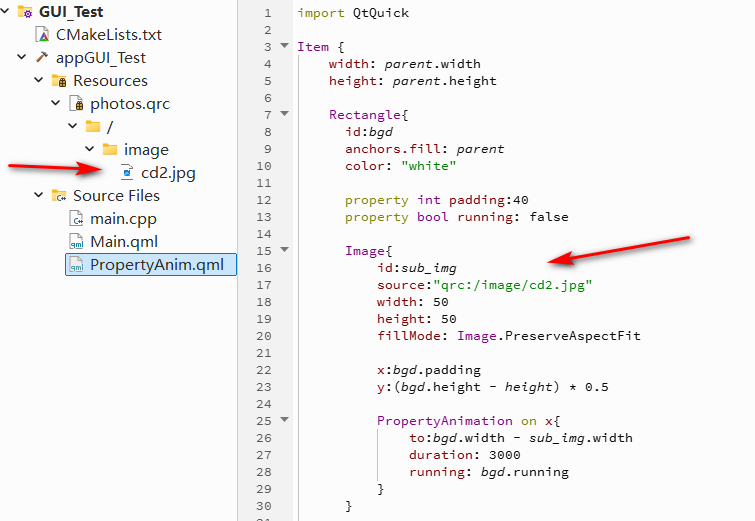The image size is (755, 521).
Task: Collapse the image folder chevron
Action: (x=90, y=149)
